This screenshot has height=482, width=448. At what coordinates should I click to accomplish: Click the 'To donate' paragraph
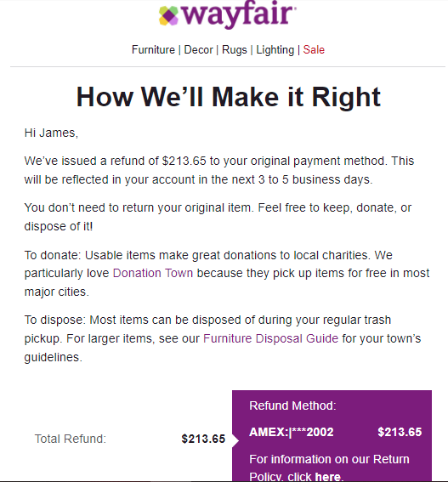(227, 274)
